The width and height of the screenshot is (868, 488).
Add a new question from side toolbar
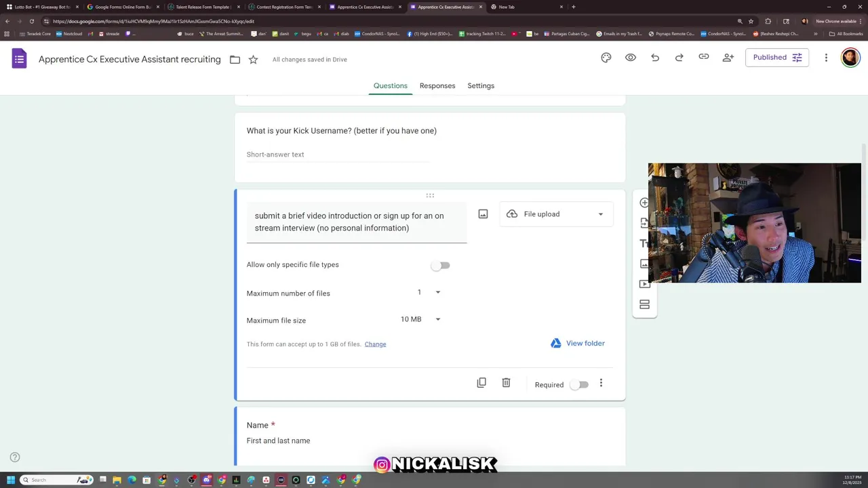644,203
